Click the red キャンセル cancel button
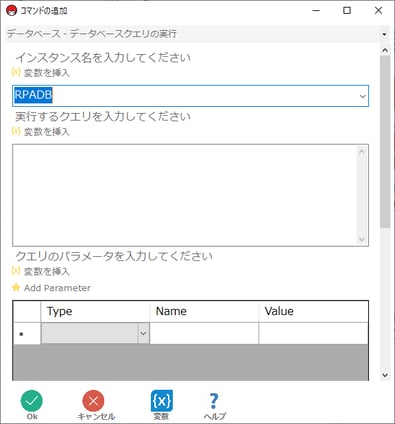395x424 pixels. 94,401
